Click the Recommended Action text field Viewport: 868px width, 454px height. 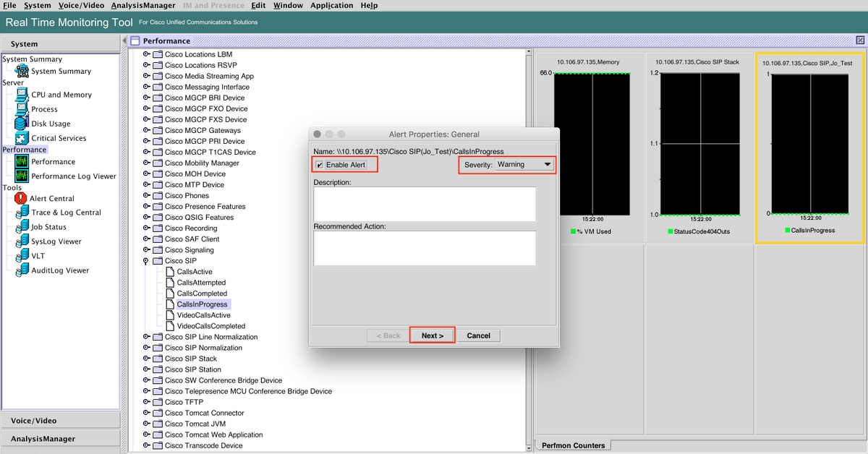point(425,249)
